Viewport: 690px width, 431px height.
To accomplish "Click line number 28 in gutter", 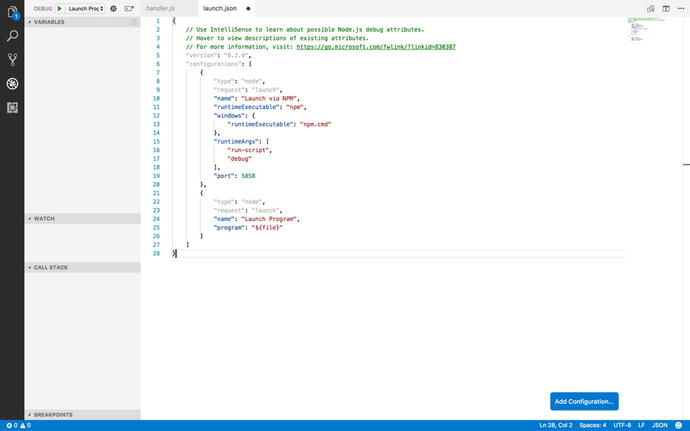I will 156,253.
